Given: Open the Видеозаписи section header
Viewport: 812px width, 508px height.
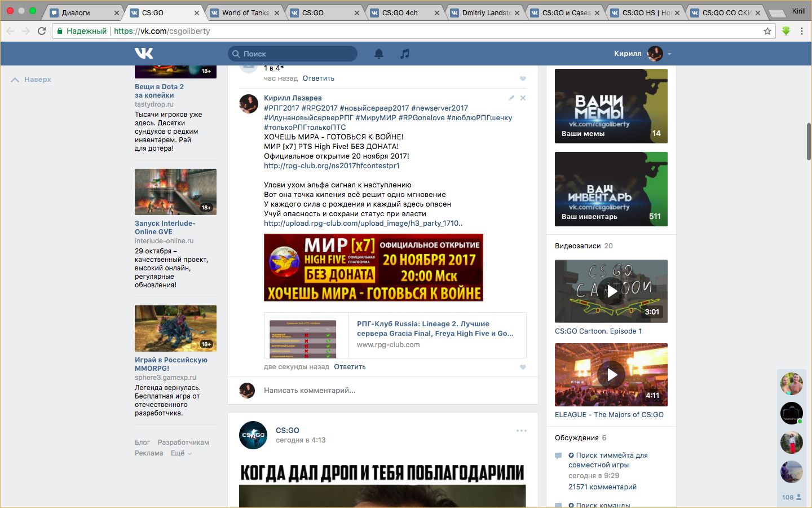Looking at the screenshot, I should [584, 246].
